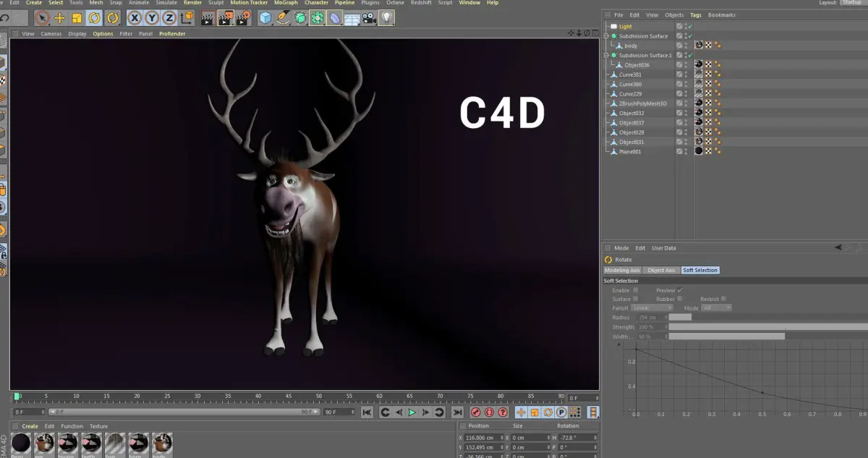
Task: Open the Render menu
Action: (192, 3)
